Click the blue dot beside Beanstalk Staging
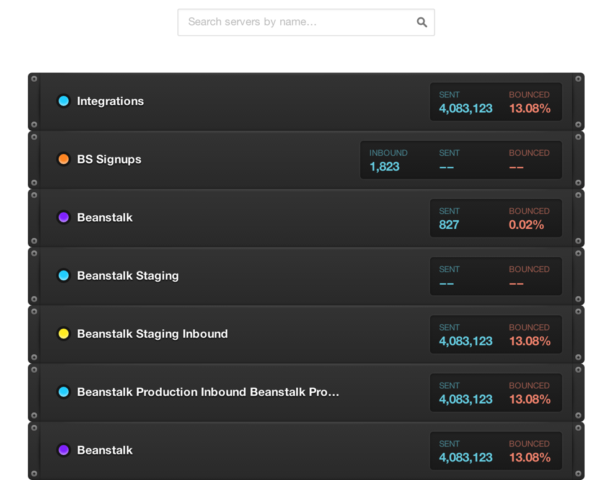This screenshot has height=480, width=610. coord(63,275)
